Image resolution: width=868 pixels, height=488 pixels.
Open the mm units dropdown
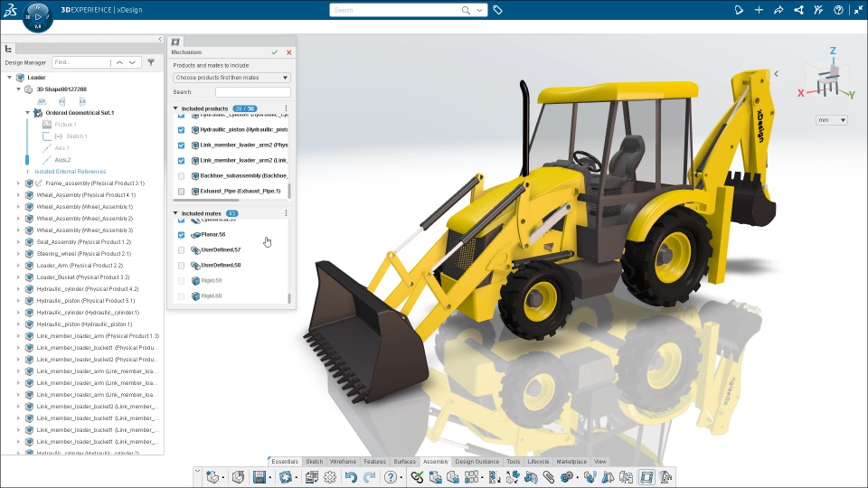(x=832, y=120)
